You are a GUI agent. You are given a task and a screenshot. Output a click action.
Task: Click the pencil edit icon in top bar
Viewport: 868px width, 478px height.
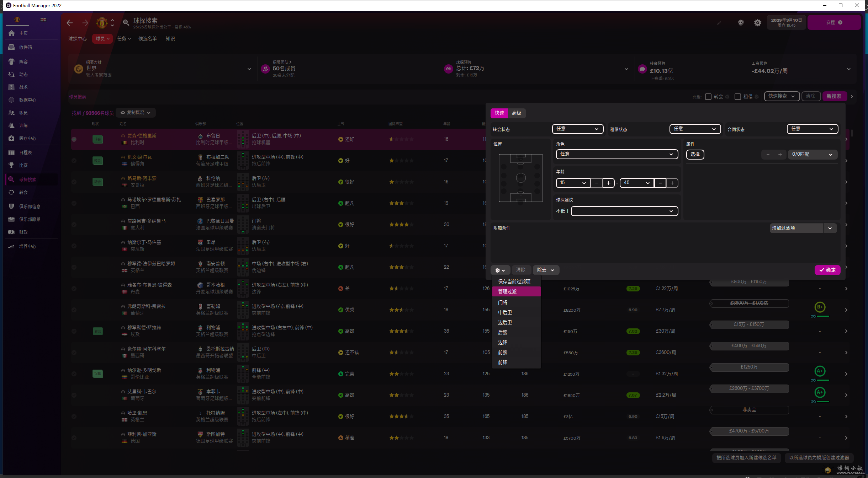(x=719, y=23)
